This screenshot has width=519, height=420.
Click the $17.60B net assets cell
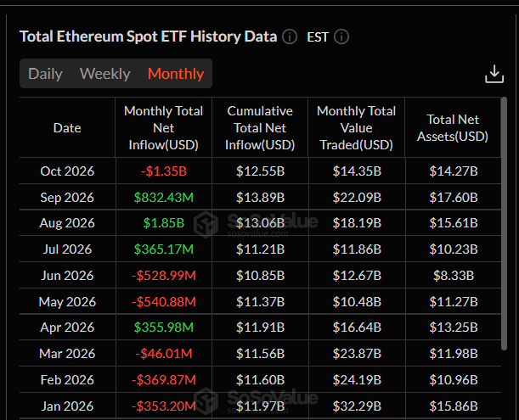tap(454, 197)
